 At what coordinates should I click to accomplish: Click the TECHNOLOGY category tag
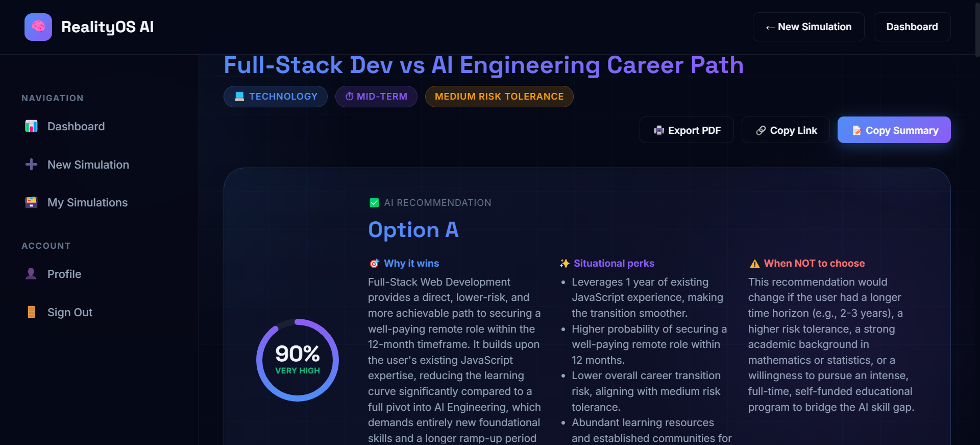point(276,97)
